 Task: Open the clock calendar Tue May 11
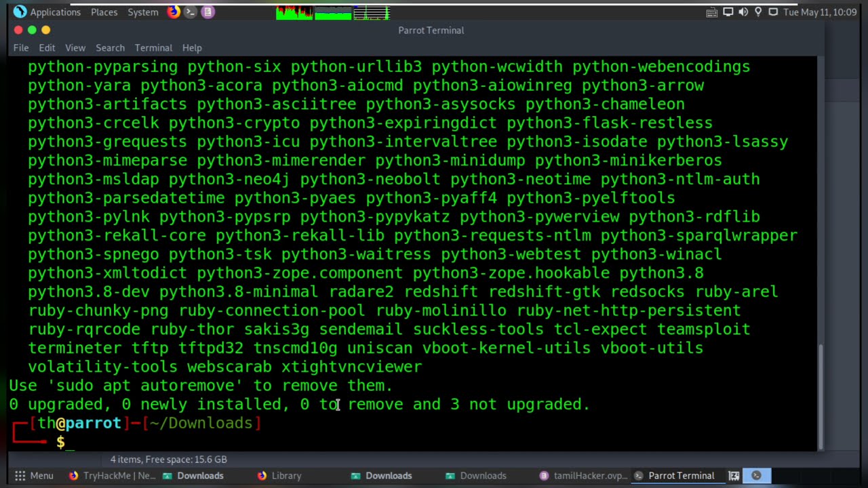click(x=820, y=12)
